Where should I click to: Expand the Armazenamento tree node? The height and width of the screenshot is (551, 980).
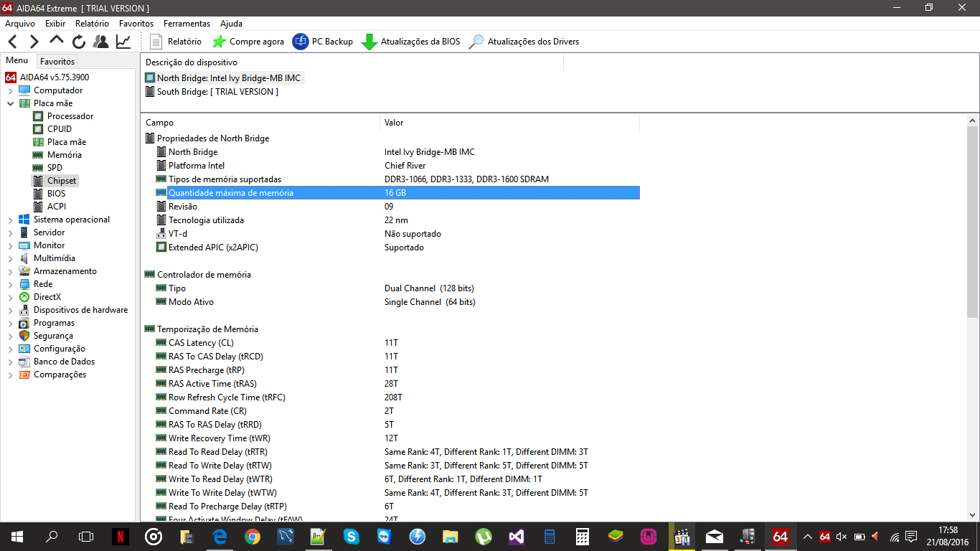(10, 271)
